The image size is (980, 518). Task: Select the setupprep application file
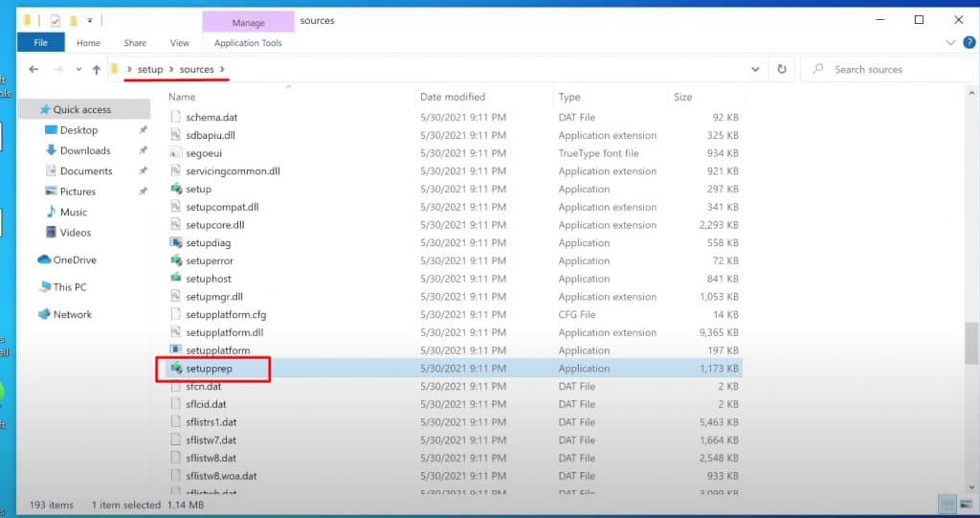tap(209, 369)
